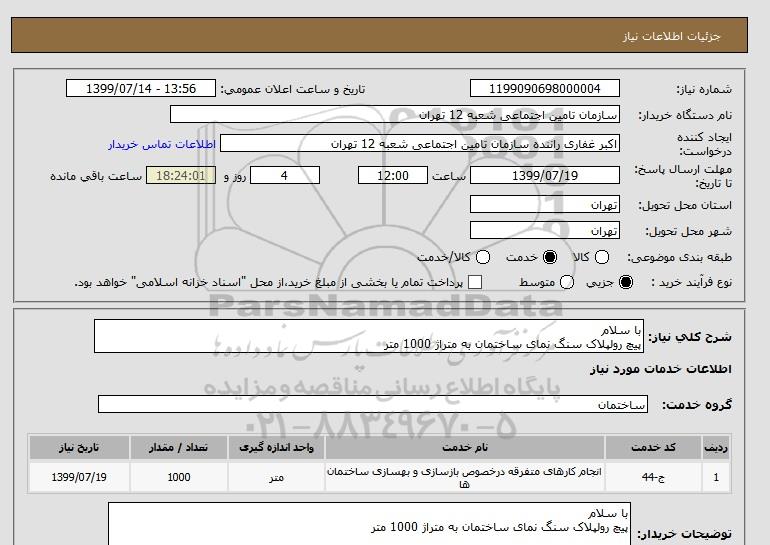Viewport: 770px width, 545px height.
Task: Click the اطلاعات خدمات مورد نیاز heading
Action: [x=660, y=369]
